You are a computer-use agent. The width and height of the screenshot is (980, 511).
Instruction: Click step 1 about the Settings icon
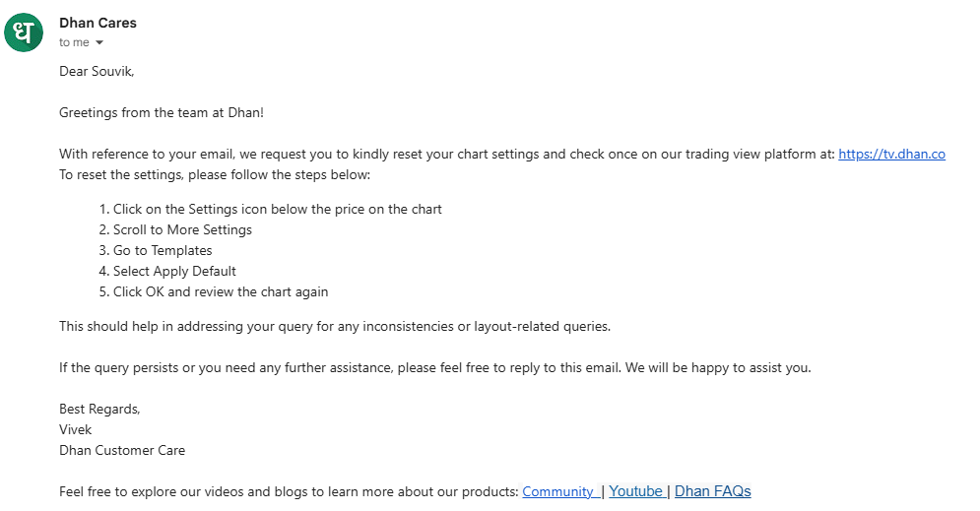277,209
